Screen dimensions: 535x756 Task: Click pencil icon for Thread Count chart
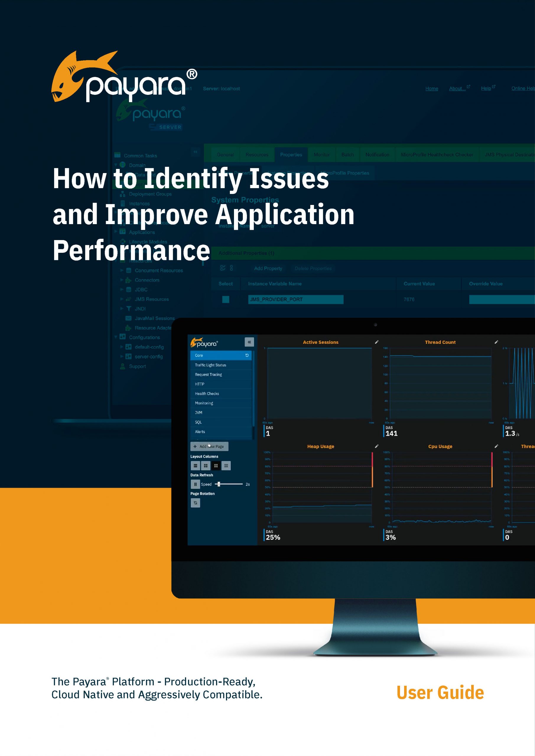pos(496,342)
